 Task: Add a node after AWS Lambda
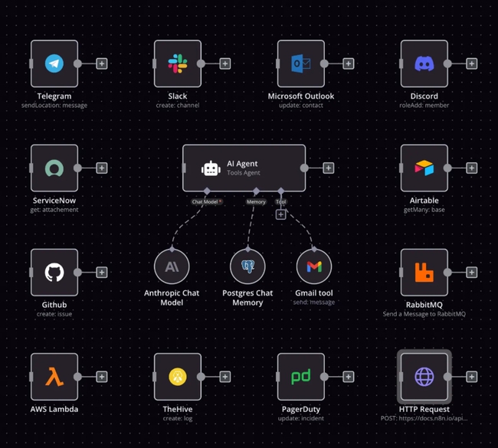tap(102, 377)
